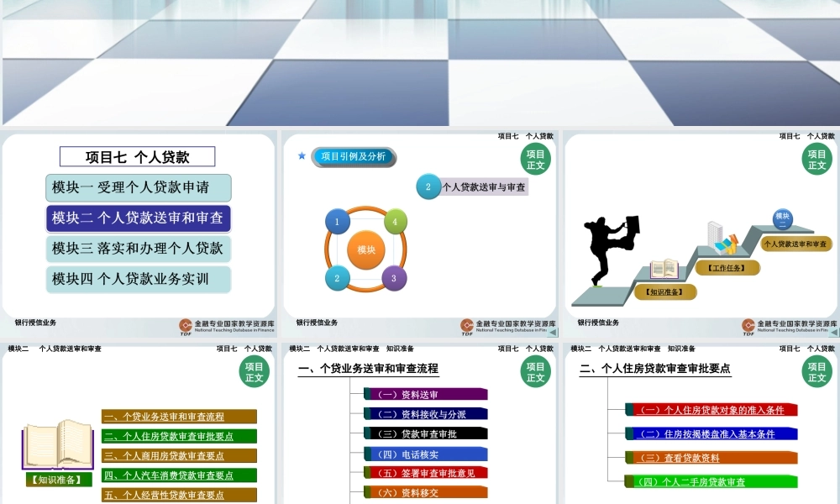Expand the （四）电话核实 branch
The width and height of the screenshot is (840, 504).
[x=424, y=453]
